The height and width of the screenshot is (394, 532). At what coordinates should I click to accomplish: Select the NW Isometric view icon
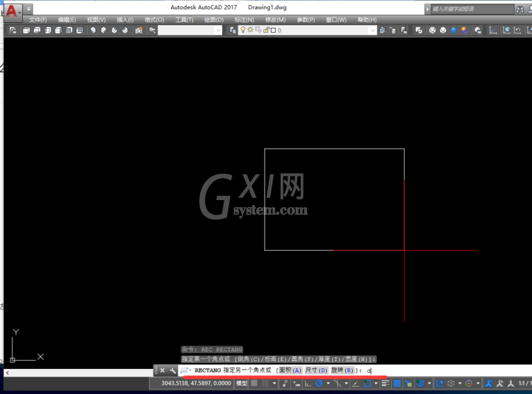(x=125, y=31)
